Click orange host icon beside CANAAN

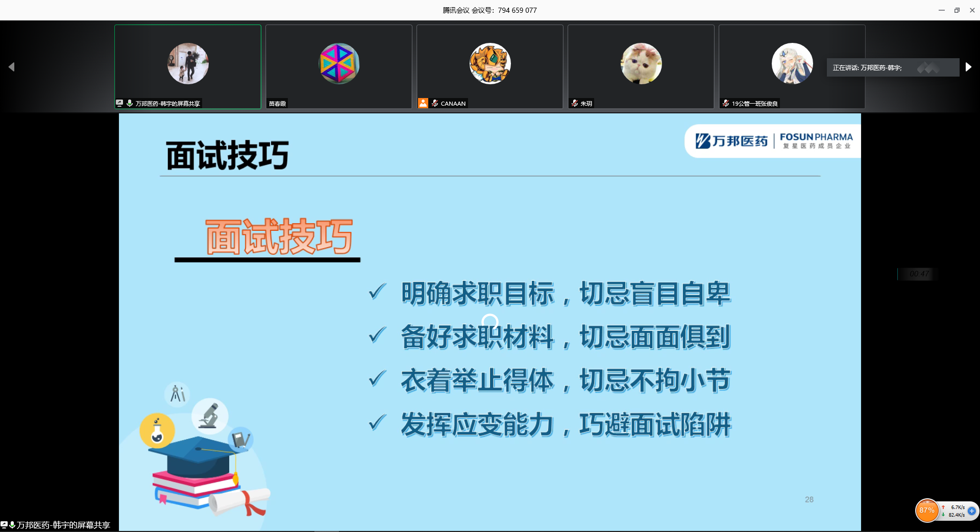(x=423, y=103)
